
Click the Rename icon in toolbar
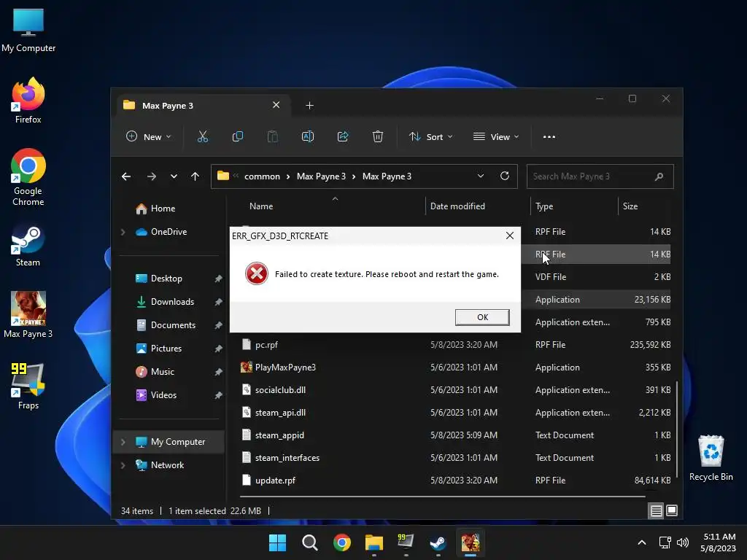point(308,136)
